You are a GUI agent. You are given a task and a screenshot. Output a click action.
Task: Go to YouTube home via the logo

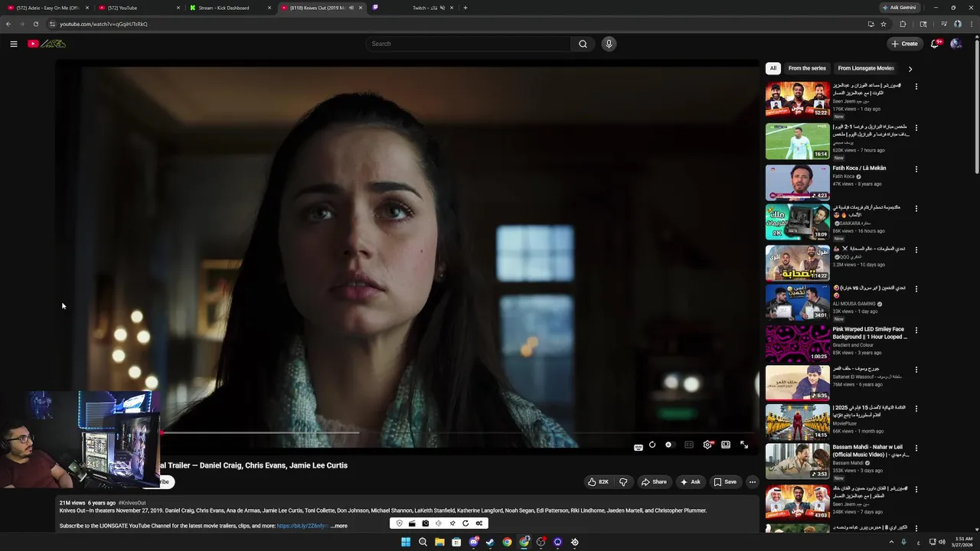tap(47, 44)
